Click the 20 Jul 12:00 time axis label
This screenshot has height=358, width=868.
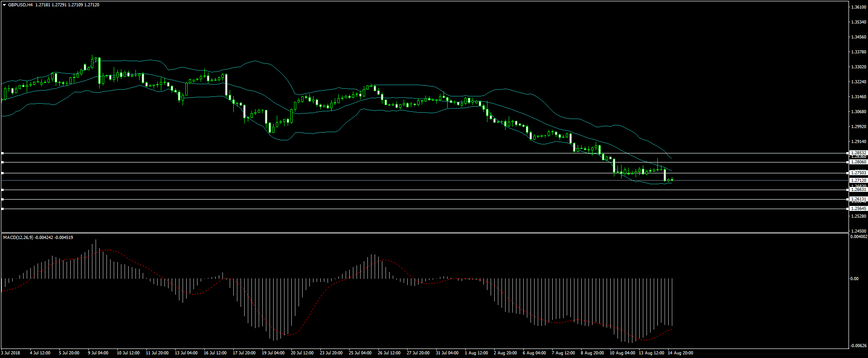pyautogui.click(x=302, y=353)
